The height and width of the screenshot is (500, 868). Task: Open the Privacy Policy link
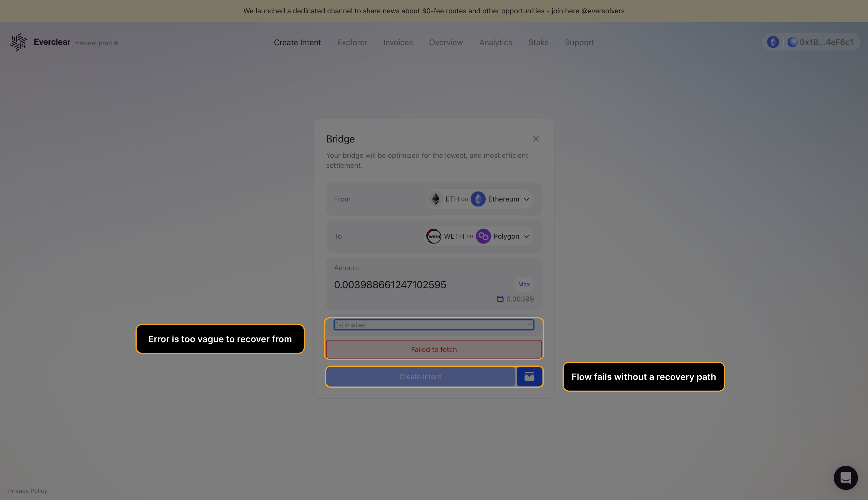pyautogui.click(x=27, y=491)
